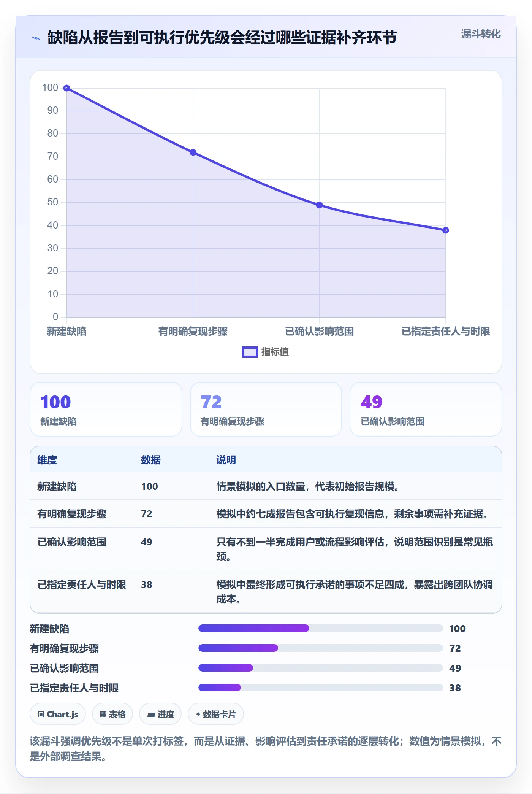Click the 表格 tag chip

(112, 714)
